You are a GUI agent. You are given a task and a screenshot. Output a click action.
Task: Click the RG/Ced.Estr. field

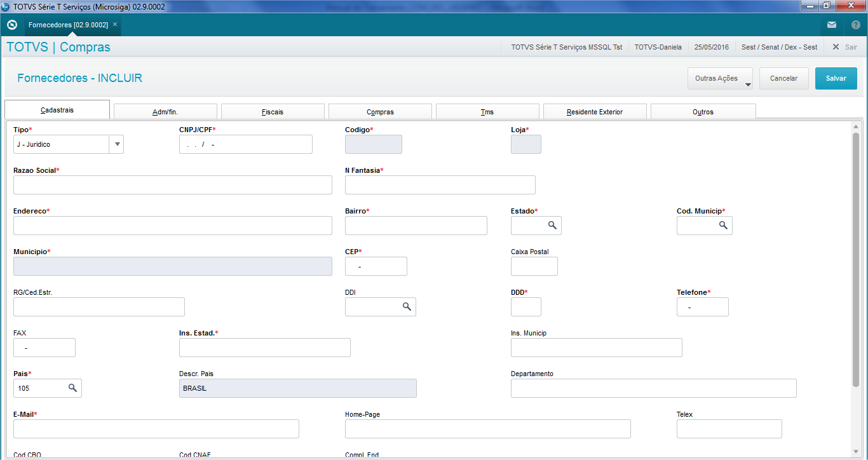[99, 307]
